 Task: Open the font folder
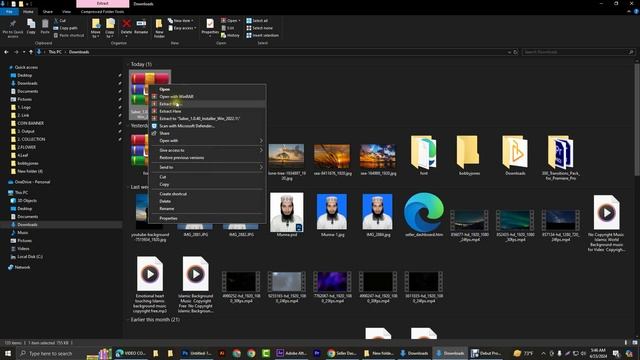tap(424, 156)
